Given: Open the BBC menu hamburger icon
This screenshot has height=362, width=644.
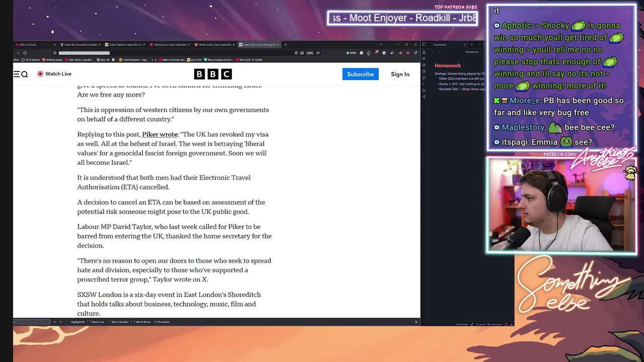Looking at the screenshot, I should pos(17,74).
